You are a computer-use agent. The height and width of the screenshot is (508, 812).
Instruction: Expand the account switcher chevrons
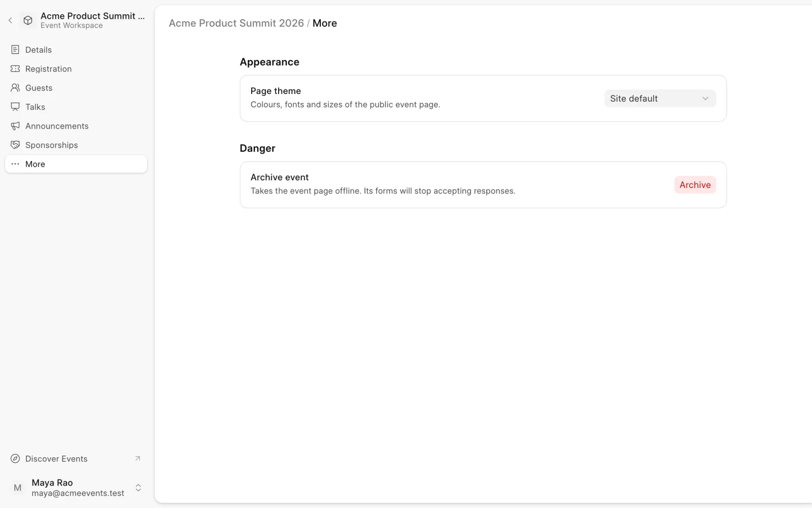(x=138, y=488)
